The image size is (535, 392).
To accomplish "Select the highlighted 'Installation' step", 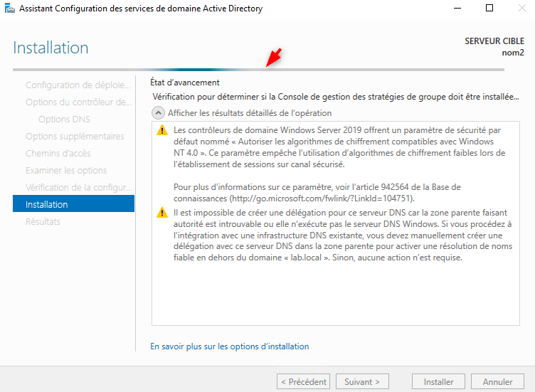I will click(74, 203).
